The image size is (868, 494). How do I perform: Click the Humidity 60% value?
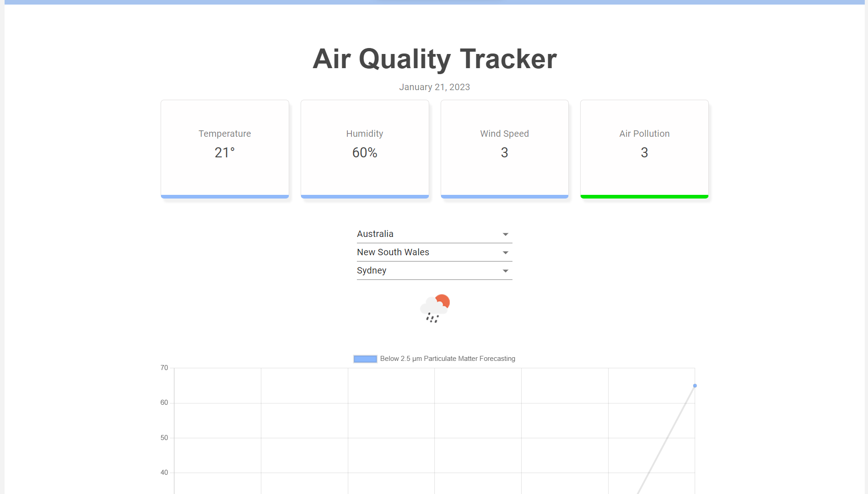tap(365, 152)
